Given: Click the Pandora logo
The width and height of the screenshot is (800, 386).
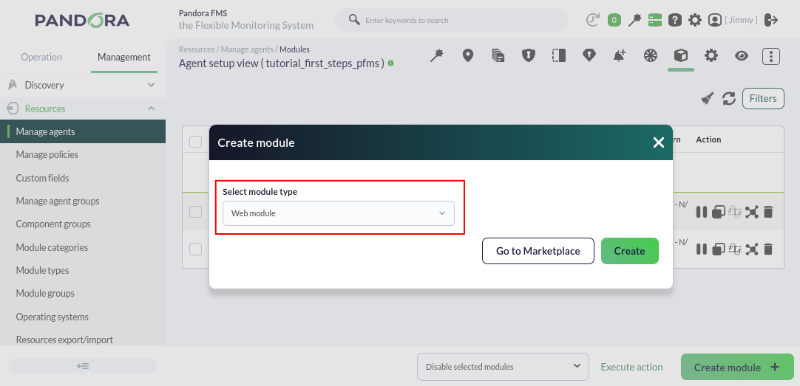Looking at the screenshot, I should tap(82, 20).
